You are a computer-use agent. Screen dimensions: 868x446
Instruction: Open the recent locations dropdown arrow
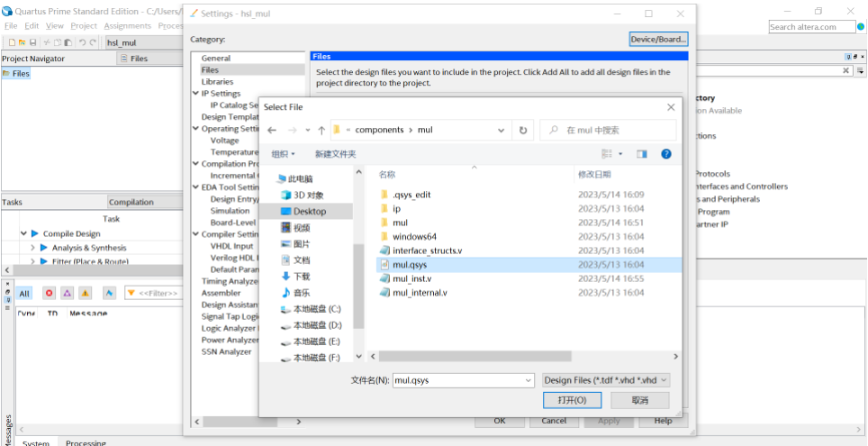[308, 131]
